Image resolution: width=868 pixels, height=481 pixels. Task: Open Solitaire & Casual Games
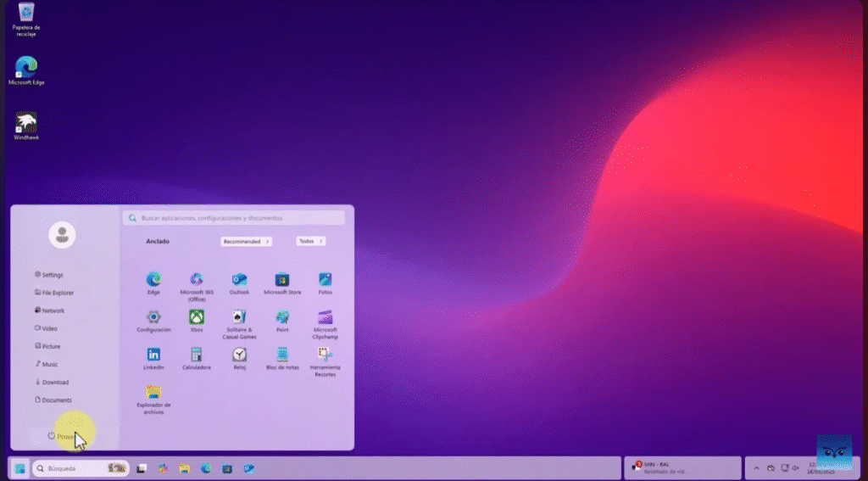click(x=239, y=318)
